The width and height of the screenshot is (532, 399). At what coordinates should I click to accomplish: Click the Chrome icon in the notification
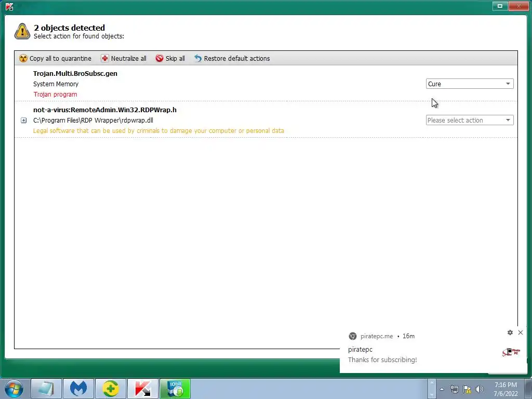(353, 336)
